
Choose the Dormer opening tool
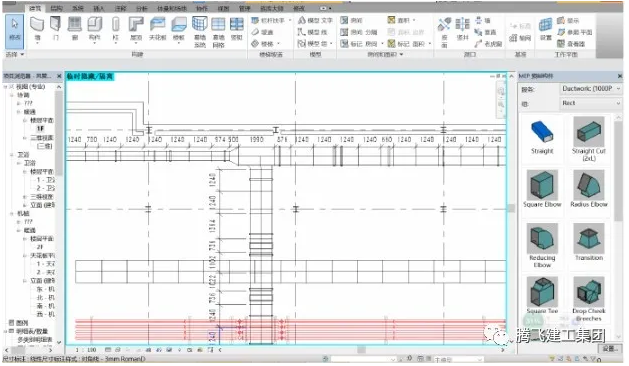[488, 44]
